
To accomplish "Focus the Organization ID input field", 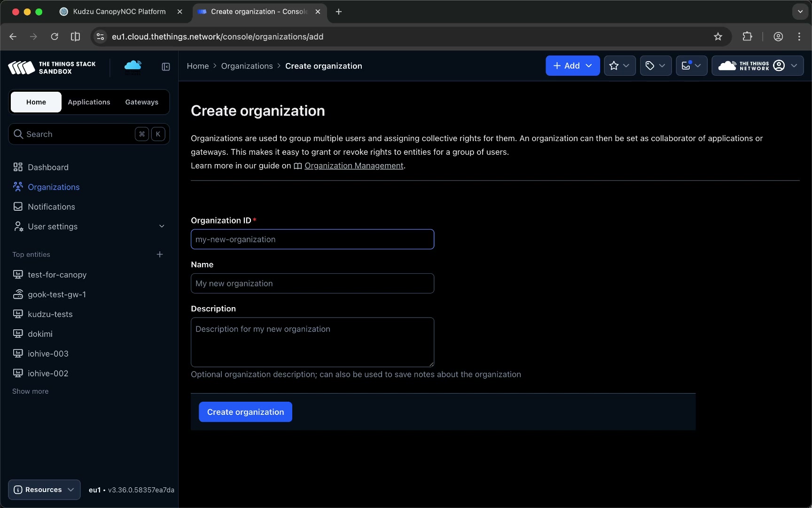I will (312, 239).
